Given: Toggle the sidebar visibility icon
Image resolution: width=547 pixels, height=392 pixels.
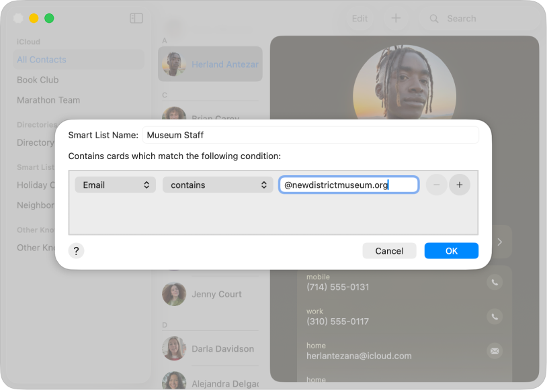Looking at the screenshot, I should pyautogui.click(x=136, y=18).
